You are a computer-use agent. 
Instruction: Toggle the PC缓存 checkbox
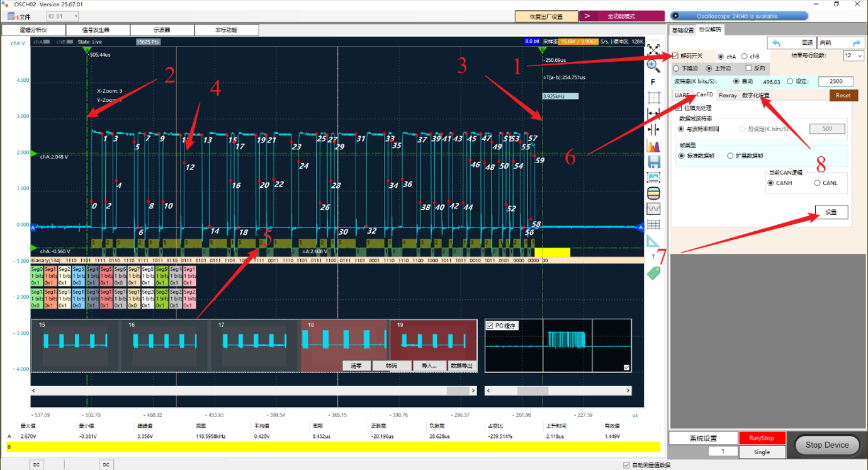[x=490, y=326]
